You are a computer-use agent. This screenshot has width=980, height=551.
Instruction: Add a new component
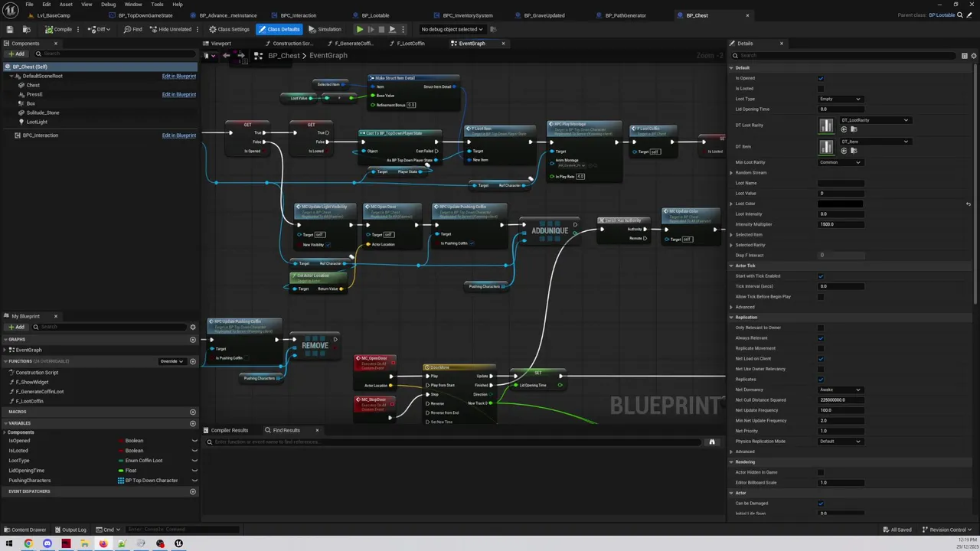(15, 54)
